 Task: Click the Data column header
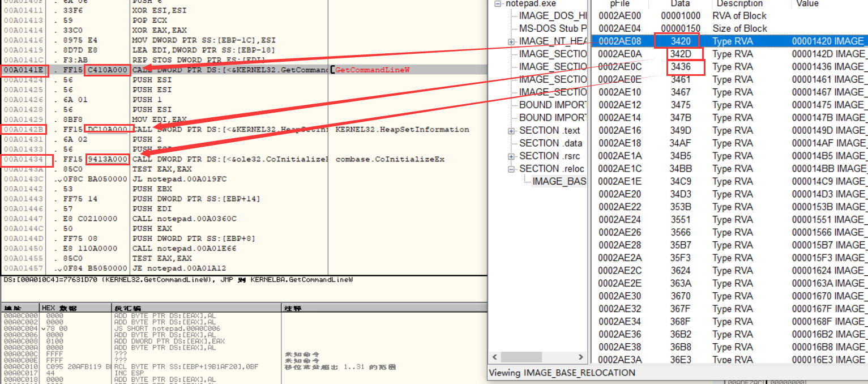pos(680,3)
